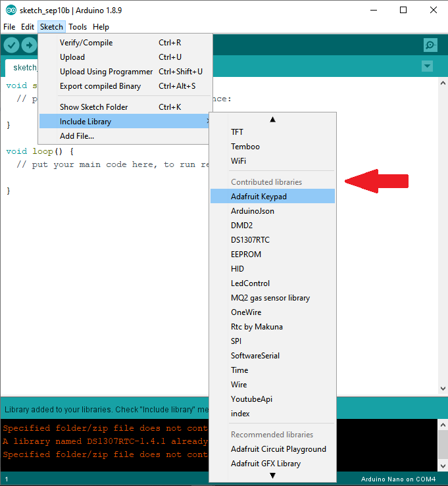Viewport: 448px width, 486px height.
Task: Click editor scrollbar up arrow
Action: pos(443,83)
